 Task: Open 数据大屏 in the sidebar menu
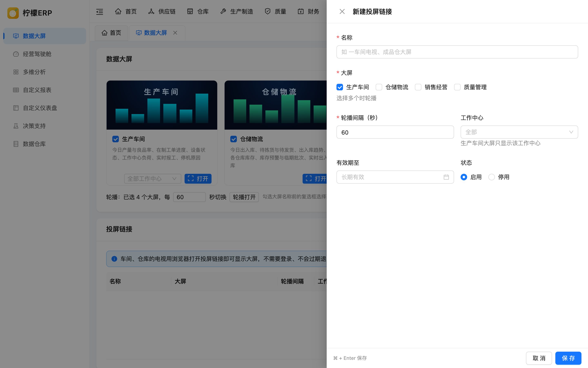(x=45, y=36)
